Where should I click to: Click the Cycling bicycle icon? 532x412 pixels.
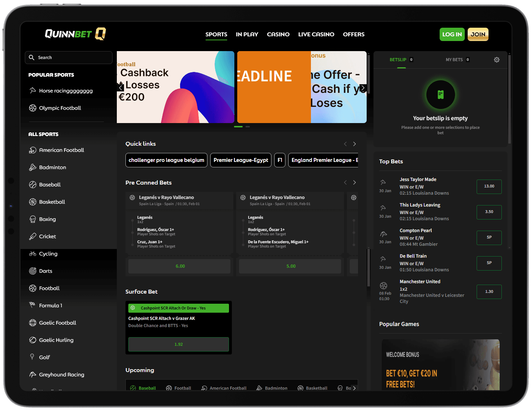33,254
